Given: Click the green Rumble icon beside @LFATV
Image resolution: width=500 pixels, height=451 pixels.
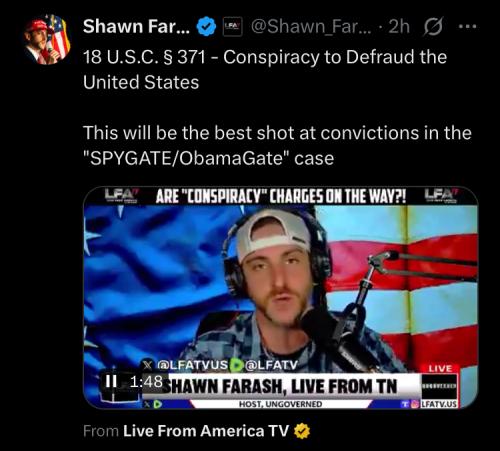Looking at the screenshot, I should 237,365.
